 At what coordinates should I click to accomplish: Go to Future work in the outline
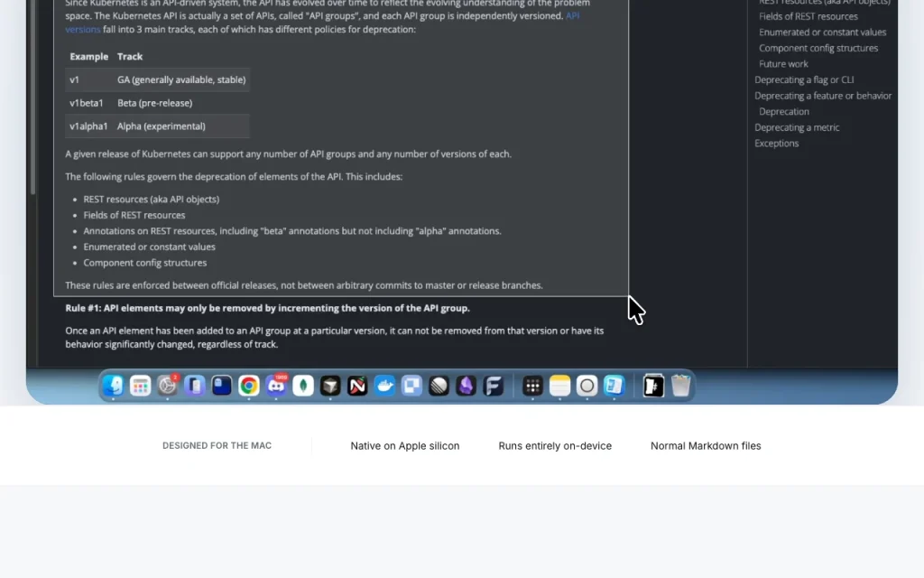coord(783,64)
